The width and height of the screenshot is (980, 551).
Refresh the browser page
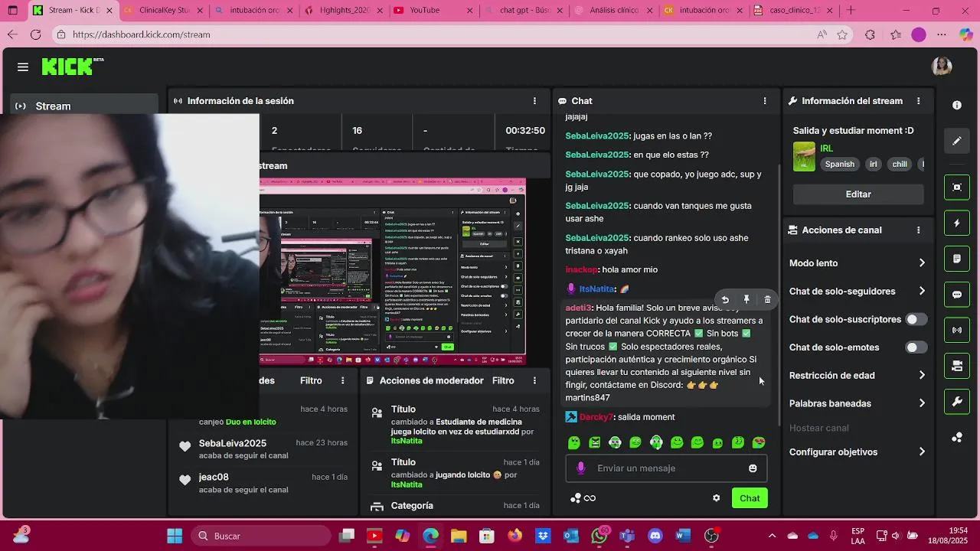pyautogui.click(x=35, y=34)
